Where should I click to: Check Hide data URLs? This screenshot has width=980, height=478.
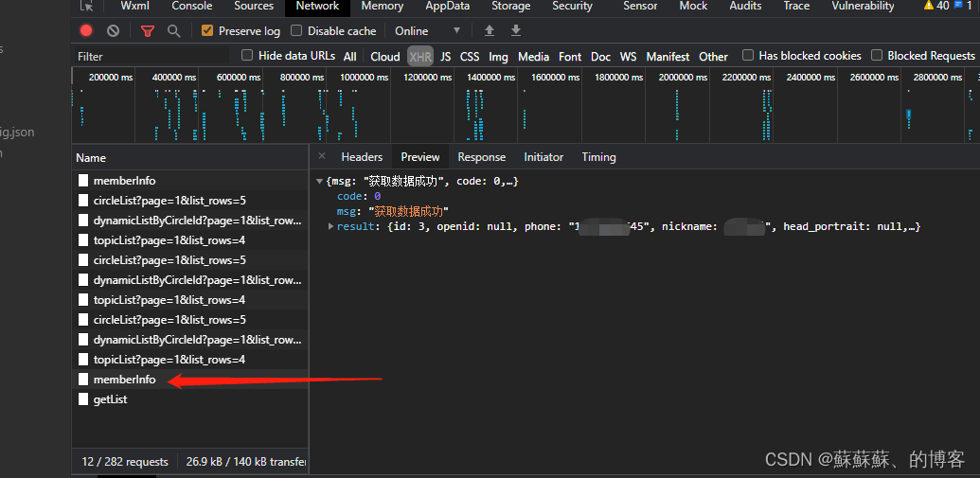(x=247, y=56)
